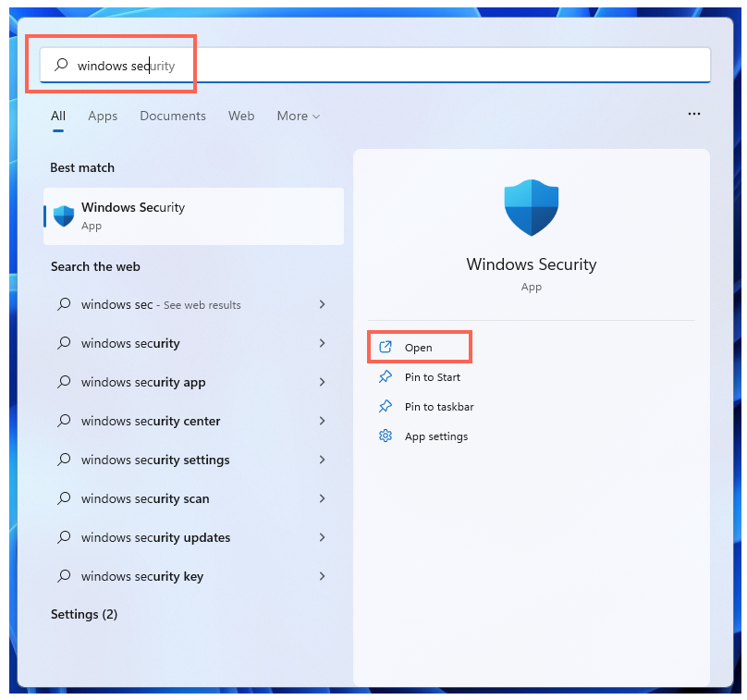This screenshot has width=747, height=700.
Task: Click the large Windows Security shield in preview pane
Action: [532, 207]
